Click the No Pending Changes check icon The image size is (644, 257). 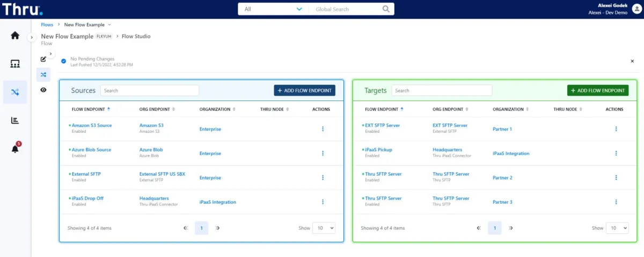click(63, 61)
